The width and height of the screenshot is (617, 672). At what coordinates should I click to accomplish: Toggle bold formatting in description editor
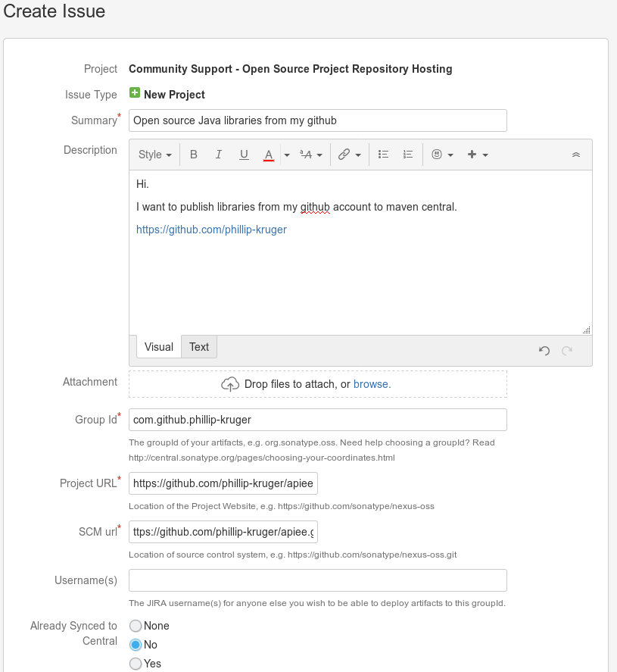point(194,155)
